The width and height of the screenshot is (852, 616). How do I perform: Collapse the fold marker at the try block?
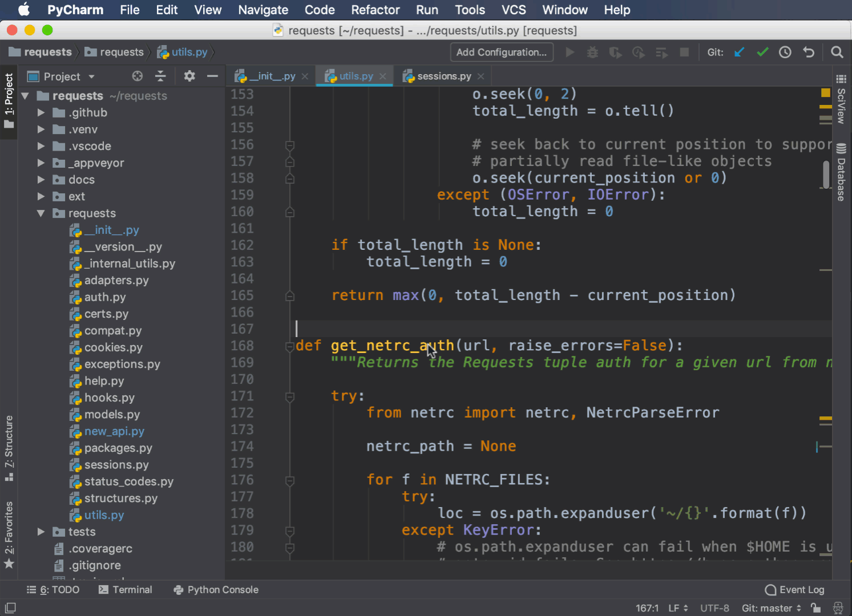tap(289, 398)
